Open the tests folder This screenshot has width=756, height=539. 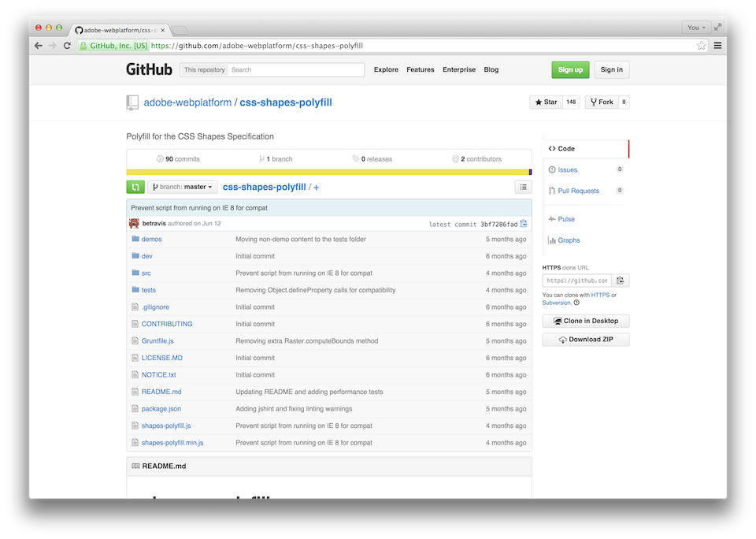(149, 290)
